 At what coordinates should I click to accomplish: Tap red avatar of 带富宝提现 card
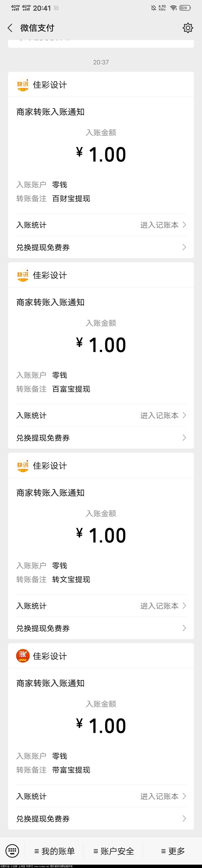(x=23, y=656)
